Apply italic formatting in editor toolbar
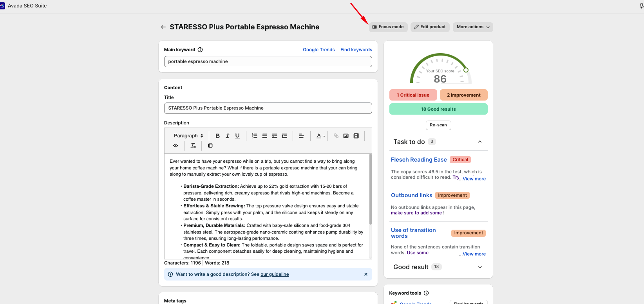Image resolution: width=644 pixels, height=304 pixels. click(228, 136)
